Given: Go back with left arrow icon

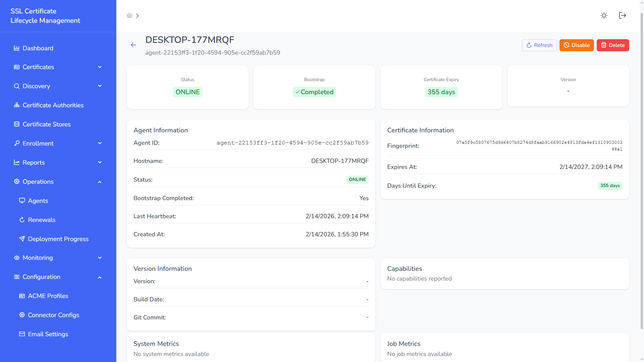Looking at the screenshot, I should 133,45.
